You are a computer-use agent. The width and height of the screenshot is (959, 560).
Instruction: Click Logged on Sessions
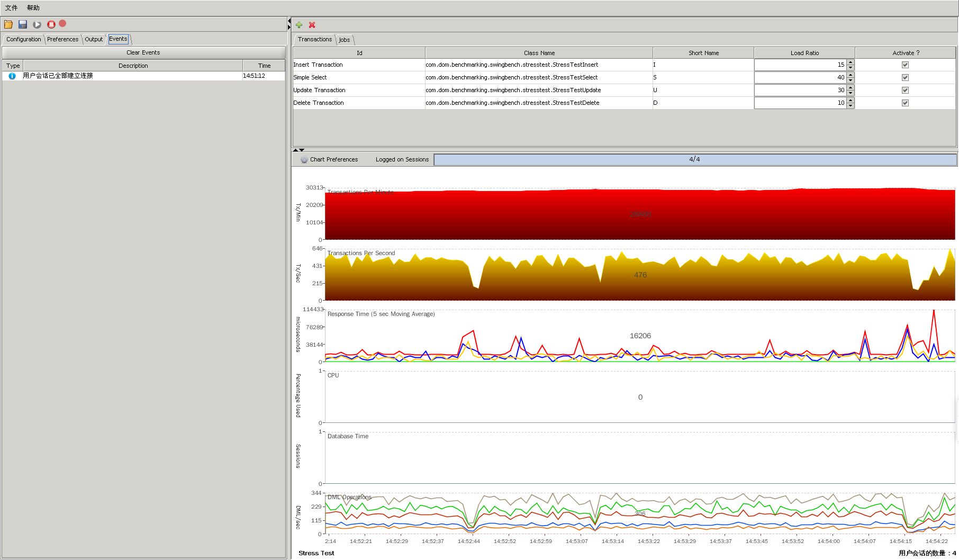(x=401, y=159)
